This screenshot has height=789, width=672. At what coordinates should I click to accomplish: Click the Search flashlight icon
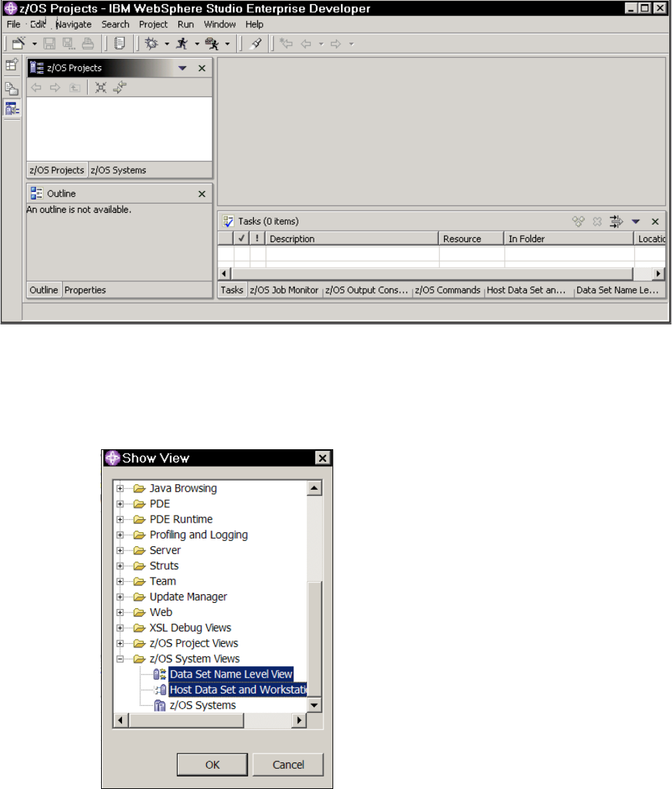coord(256,43)
